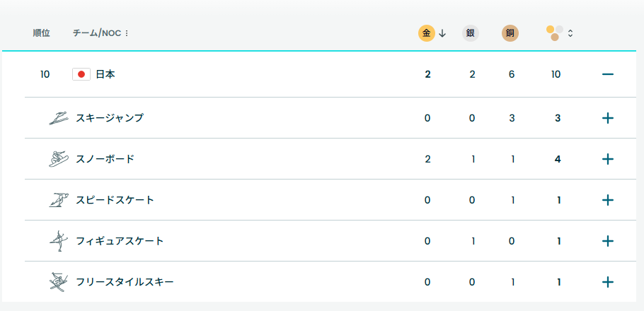
Task: Open the チーム/NOC column options
Action: 127,33
